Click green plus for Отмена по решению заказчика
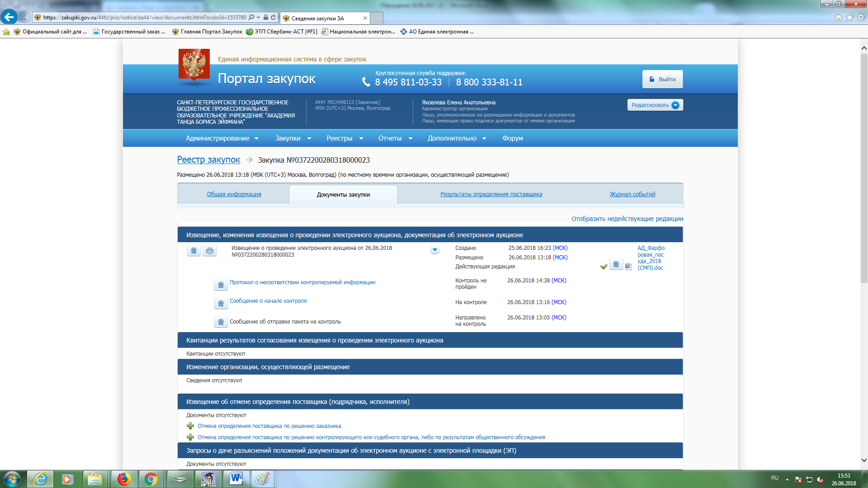This screenshot has width=868, height=488. (190, 426)
